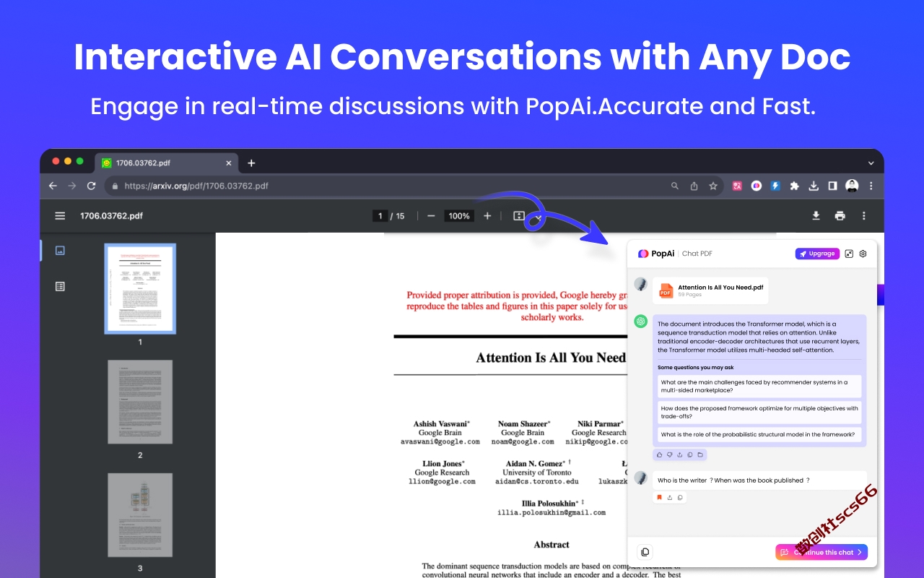924x578 pixels.
Task: Open PopAi settings gear
Action: click(863, 254)
